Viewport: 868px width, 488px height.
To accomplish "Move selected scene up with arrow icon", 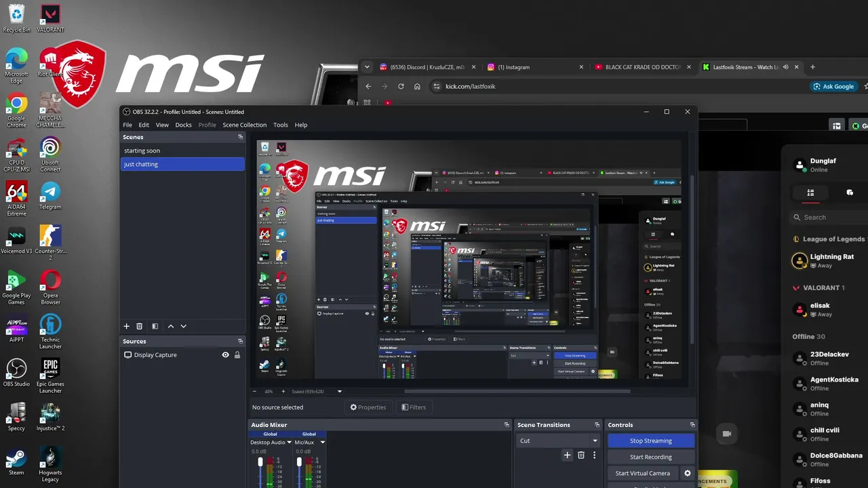I will point(170,326).
